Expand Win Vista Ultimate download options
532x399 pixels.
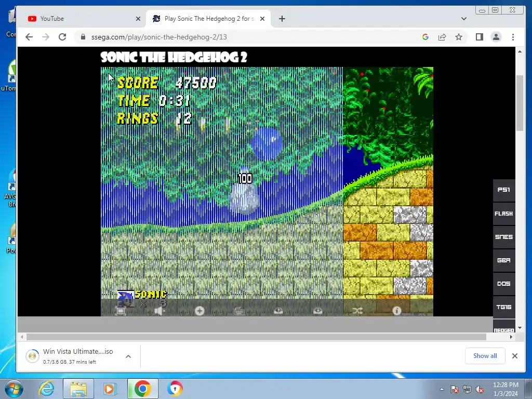[x=128, y=356]
